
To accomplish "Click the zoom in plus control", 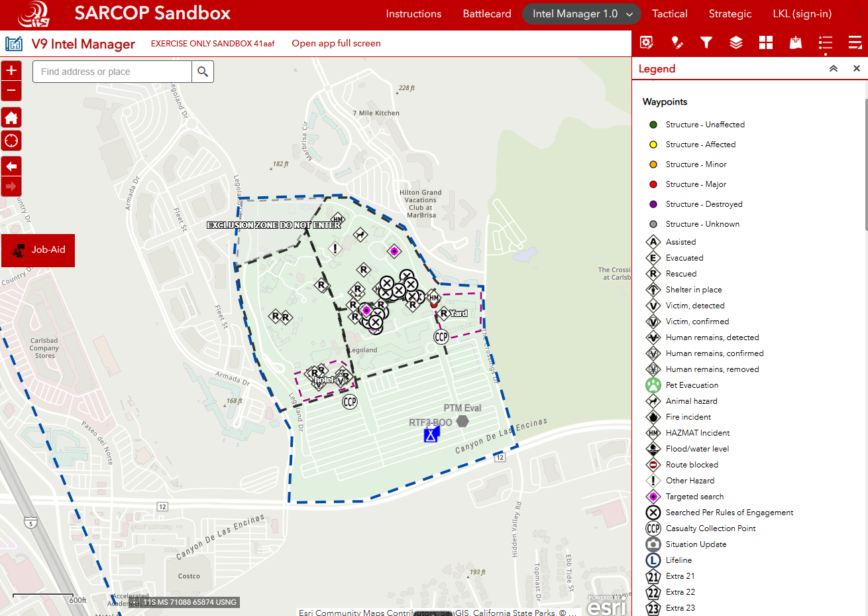I will click(11, 70).
